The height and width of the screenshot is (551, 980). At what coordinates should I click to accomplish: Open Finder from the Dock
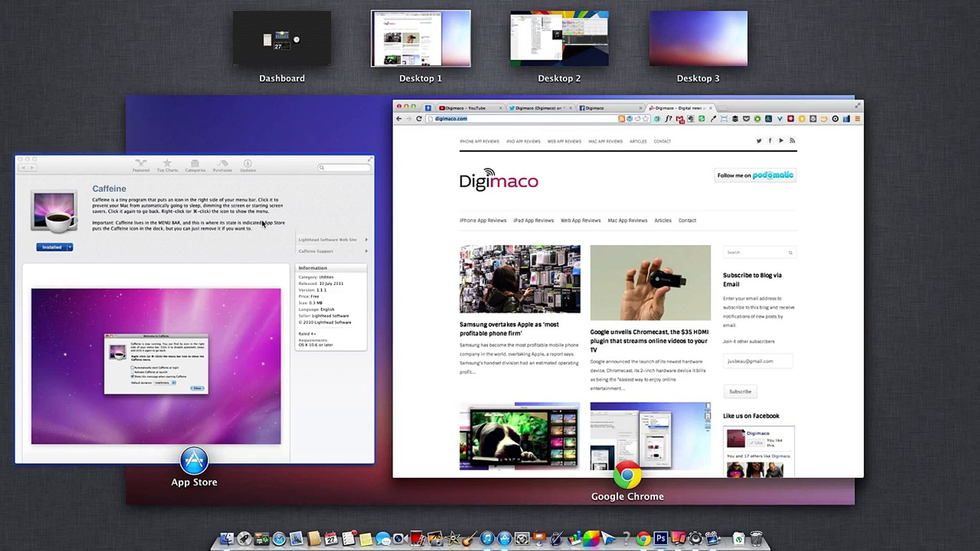tap(227, 538)
